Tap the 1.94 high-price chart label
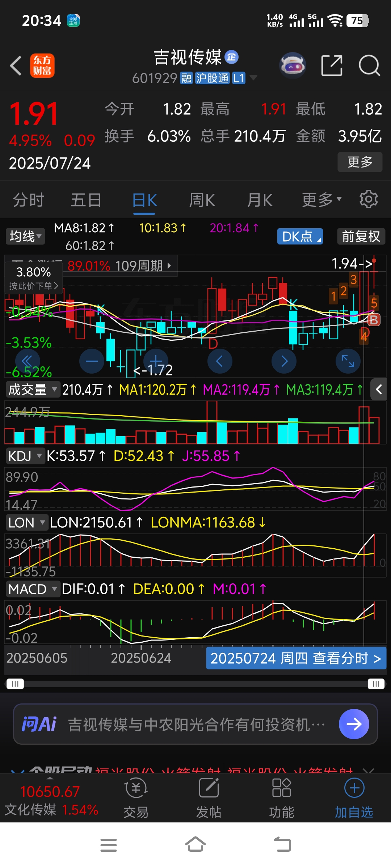This screenshot has height=868, width=391. 352,264
